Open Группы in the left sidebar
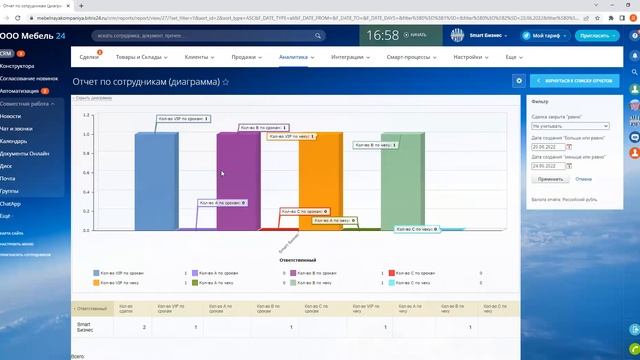This screenshot has width=640, height=360. [x=9, y=191]
